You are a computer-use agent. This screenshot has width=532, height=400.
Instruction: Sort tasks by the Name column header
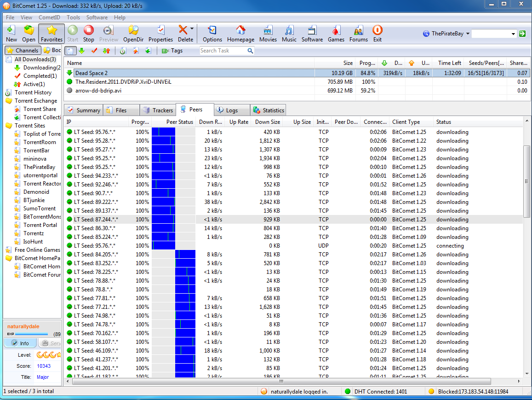click(189, 63)
